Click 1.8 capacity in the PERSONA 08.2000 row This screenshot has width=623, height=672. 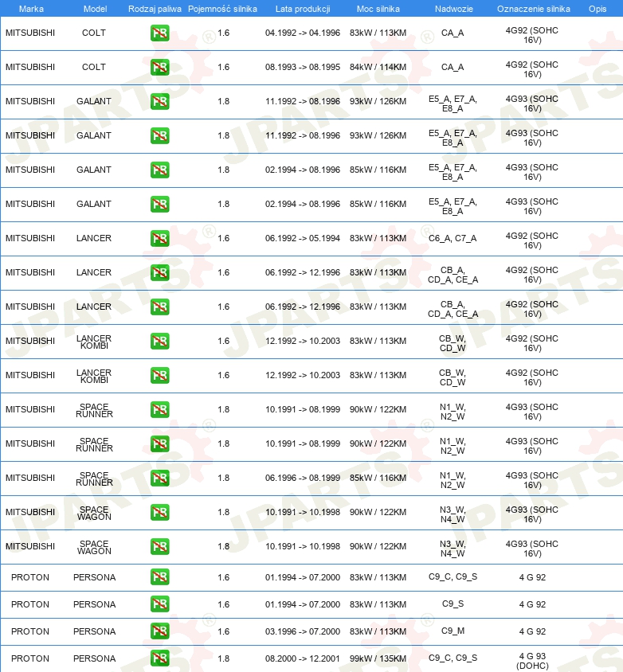[x=223, y=658]
